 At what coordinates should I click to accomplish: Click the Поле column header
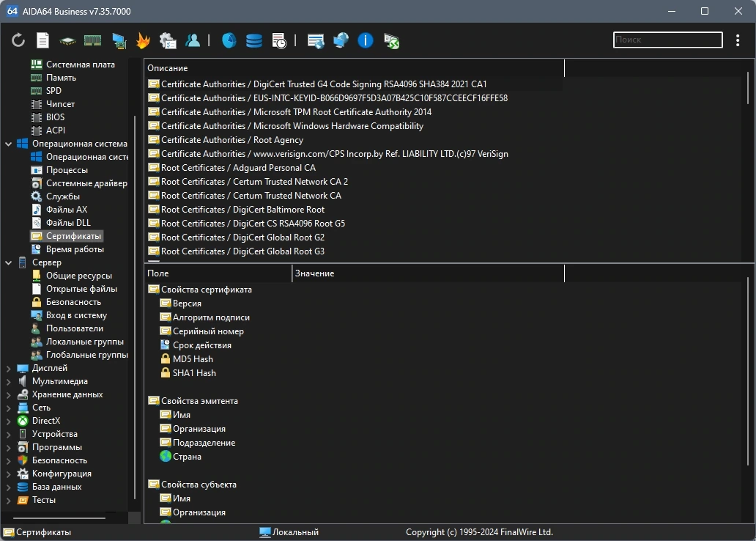pyautogui.click(x=218, y=273)
